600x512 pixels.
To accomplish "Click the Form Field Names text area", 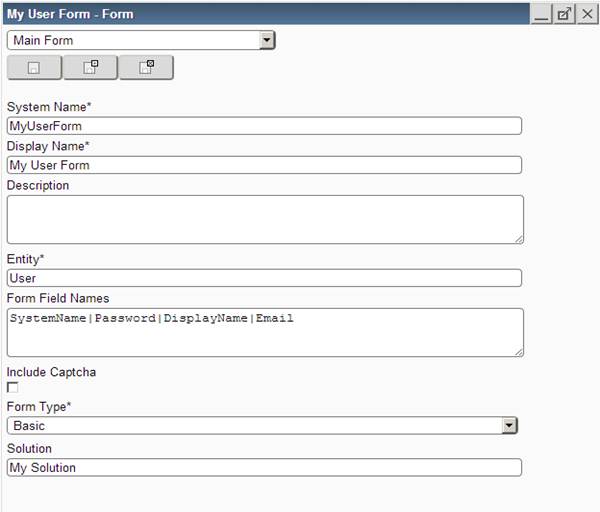I will coord(264,332).
